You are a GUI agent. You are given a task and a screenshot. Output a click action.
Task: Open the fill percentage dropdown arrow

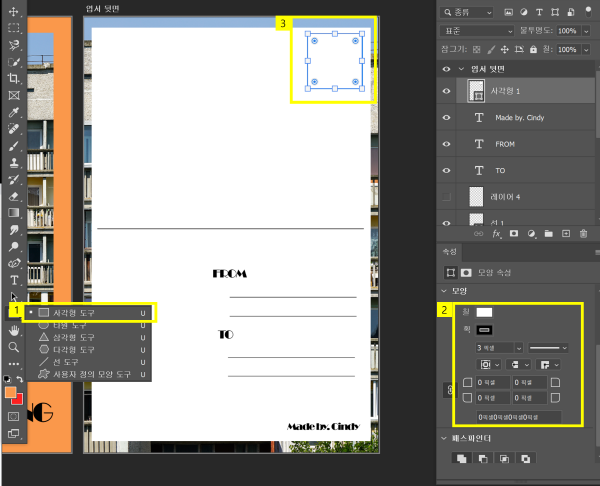pos(586,50)
